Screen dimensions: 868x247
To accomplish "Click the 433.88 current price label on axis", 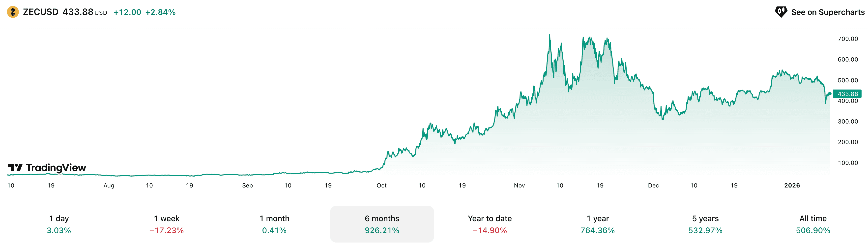I will point(847,94).
